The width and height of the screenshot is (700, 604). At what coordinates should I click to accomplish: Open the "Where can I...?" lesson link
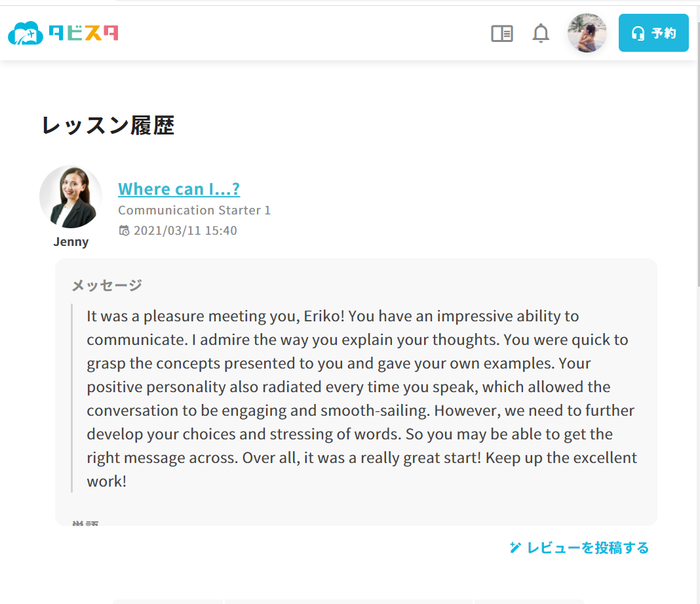179,189
